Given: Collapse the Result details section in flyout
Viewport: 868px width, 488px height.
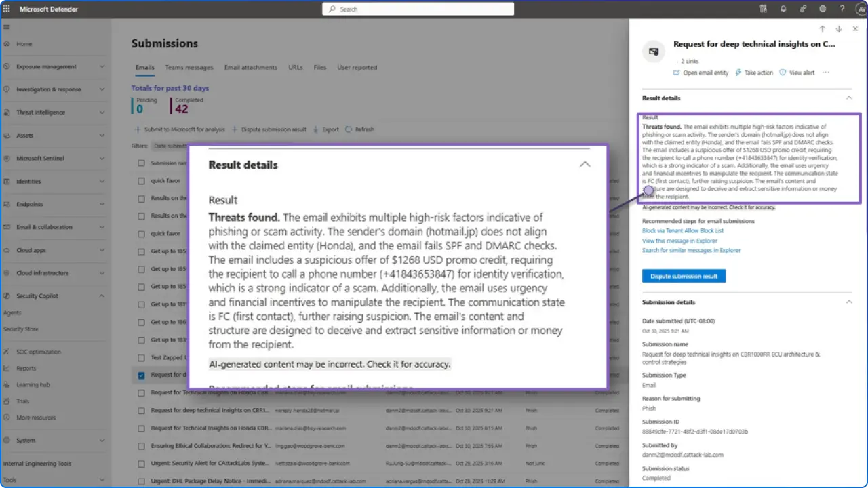Looking at the screenshot, I should tap(849, 98).
